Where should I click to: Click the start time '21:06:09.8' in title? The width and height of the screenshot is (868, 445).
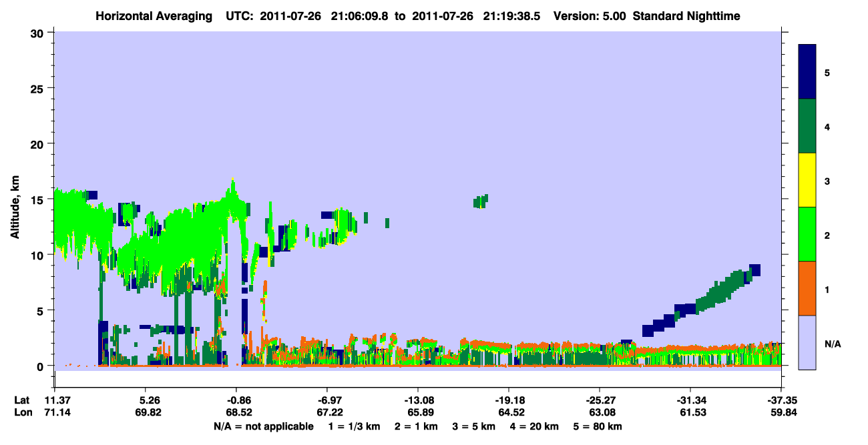point(361,16)
